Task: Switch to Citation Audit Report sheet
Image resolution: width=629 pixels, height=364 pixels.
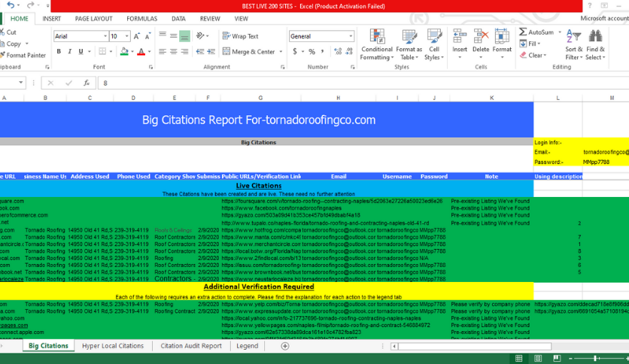Action: coord(191,346)
